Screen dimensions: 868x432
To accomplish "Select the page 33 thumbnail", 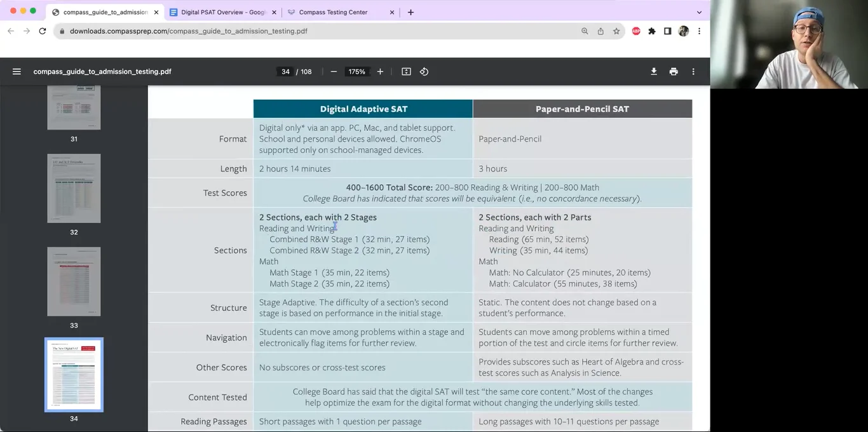I will click(74, 281).
